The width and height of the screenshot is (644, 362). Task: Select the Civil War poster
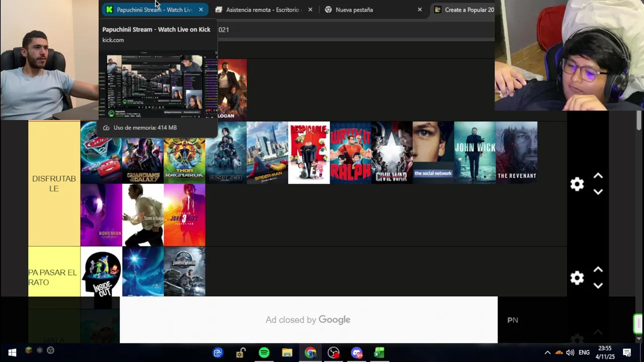[x=392, y=153]
